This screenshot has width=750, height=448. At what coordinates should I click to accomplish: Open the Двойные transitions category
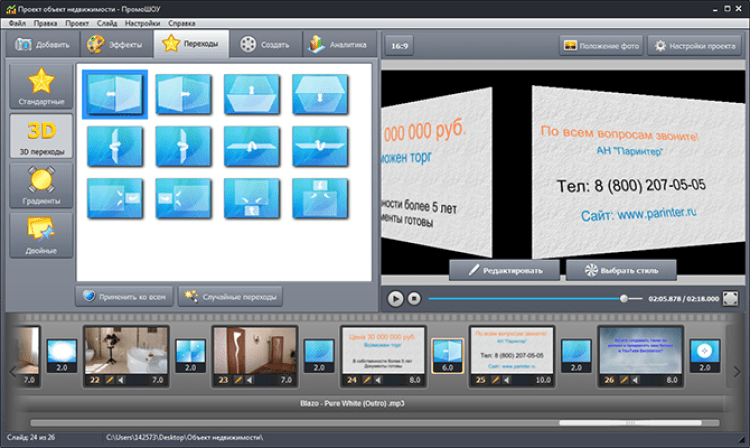41,236
